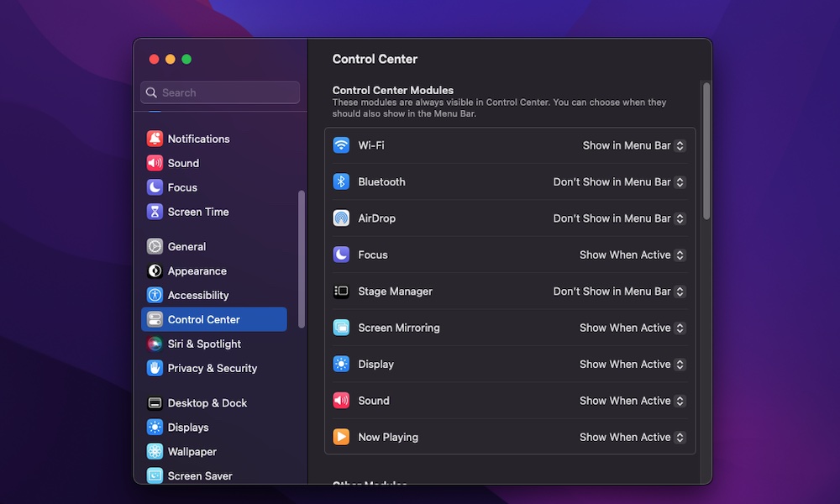
Task: Click the Notifications bell icon in sidebar
Action: (155, 139)
